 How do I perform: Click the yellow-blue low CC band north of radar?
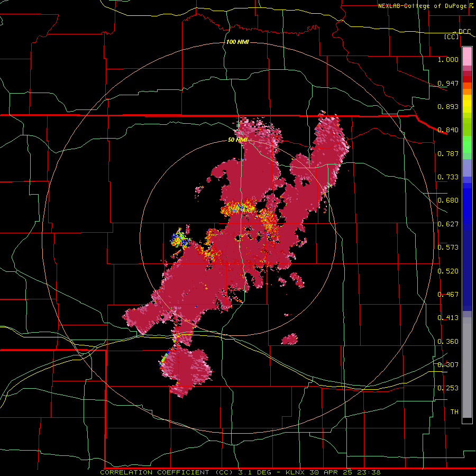click(x=238, y=208)
